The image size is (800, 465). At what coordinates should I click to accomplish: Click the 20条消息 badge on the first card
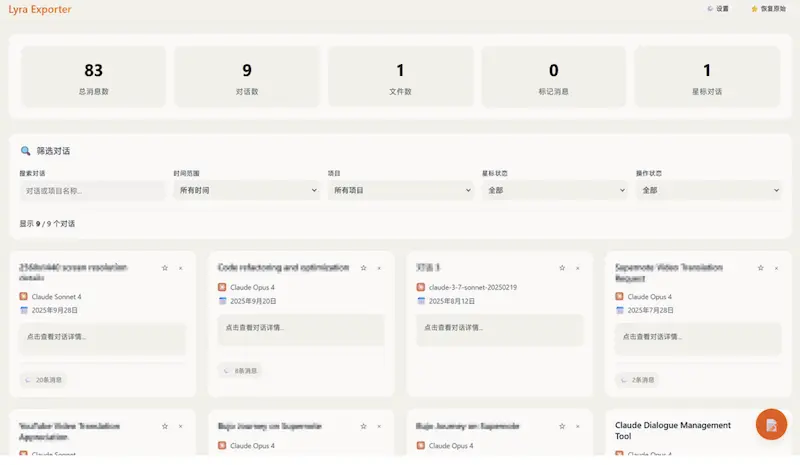(x=44, y=380)
